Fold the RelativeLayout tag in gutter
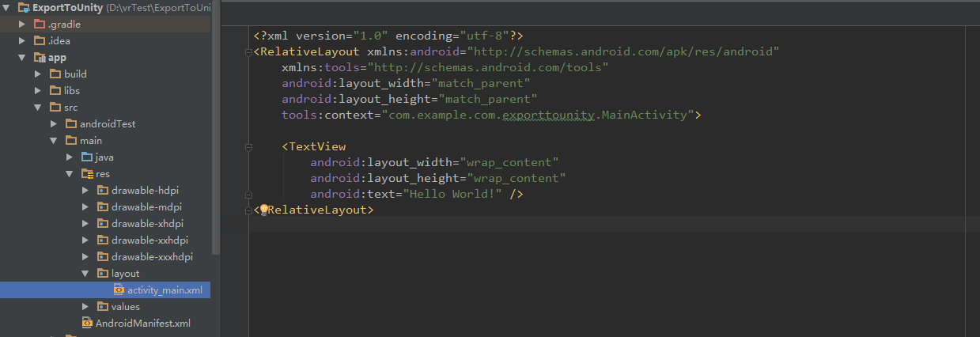Viewport: 980px width, 337px height. coord(248,52)
